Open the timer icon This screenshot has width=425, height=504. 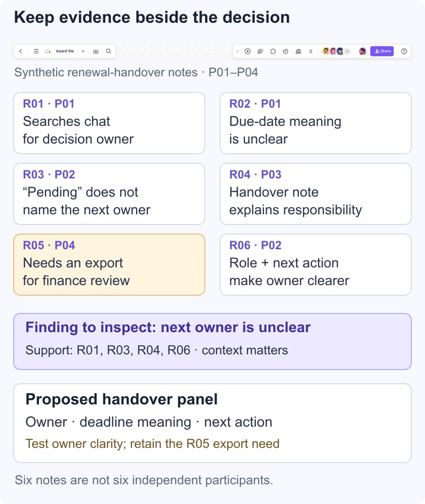click(x=285, y=51)
